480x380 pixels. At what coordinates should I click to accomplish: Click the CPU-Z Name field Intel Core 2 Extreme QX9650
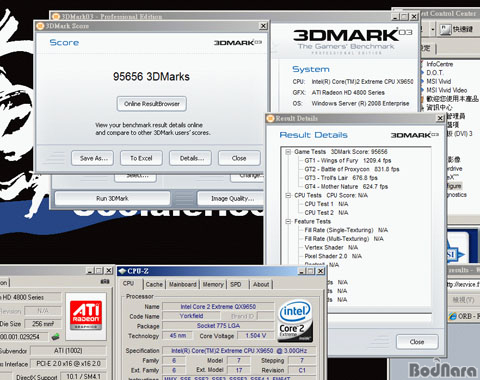click(218, 307)
